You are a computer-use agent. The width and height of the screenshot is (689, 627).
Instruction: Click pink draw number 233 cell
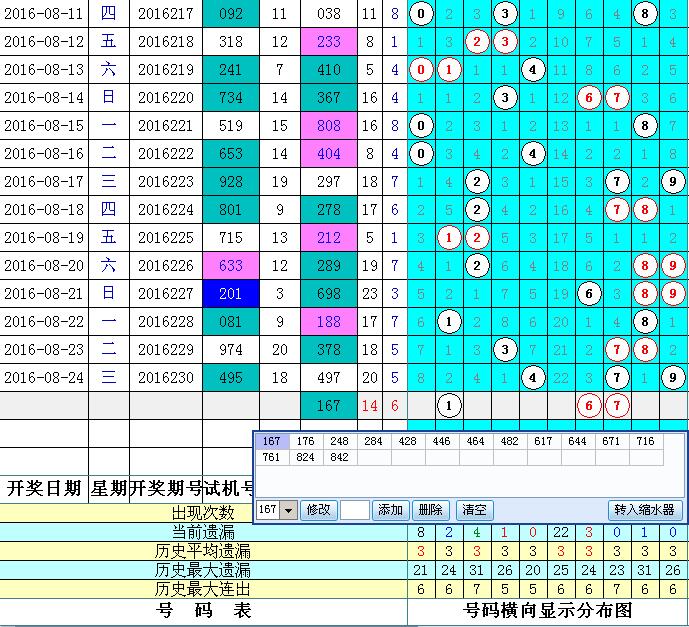tap(329, 42)
